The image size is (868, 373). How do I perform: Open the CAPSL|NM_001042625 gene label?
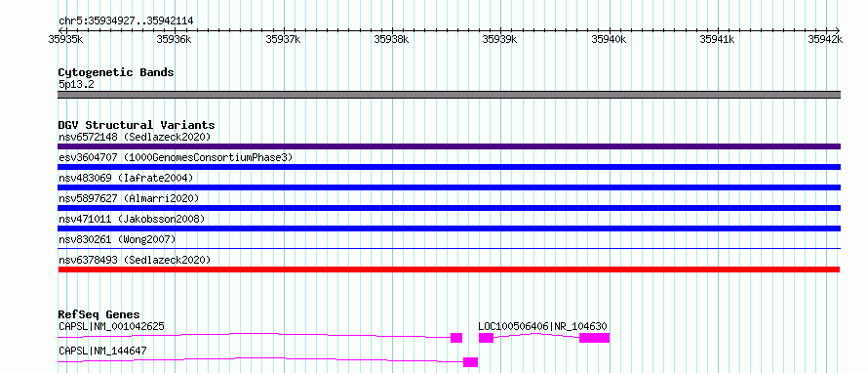click(x=111, y=326)
